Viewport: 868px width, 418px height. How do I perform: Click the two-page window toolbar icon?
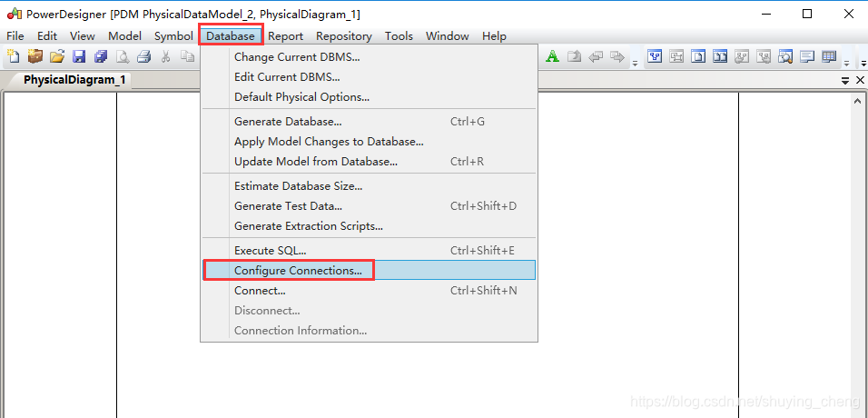(720, 56)
